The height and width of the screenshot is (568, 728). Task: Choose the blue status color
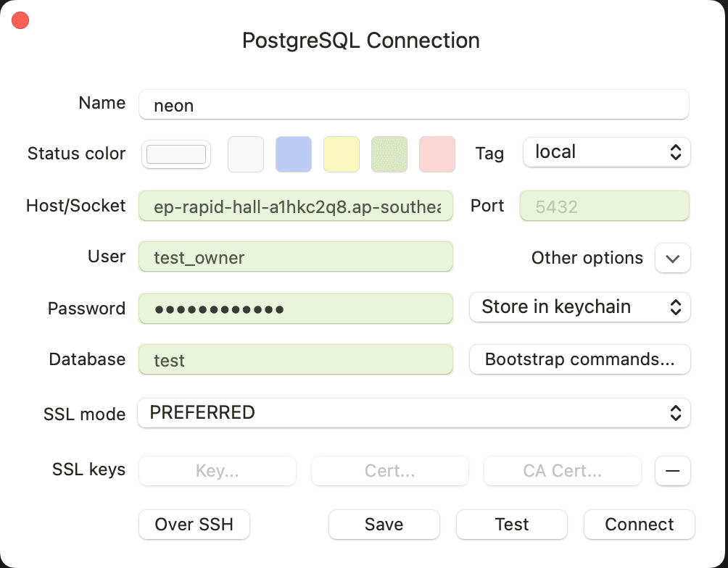pyautogui.click(x=294, y=154)
